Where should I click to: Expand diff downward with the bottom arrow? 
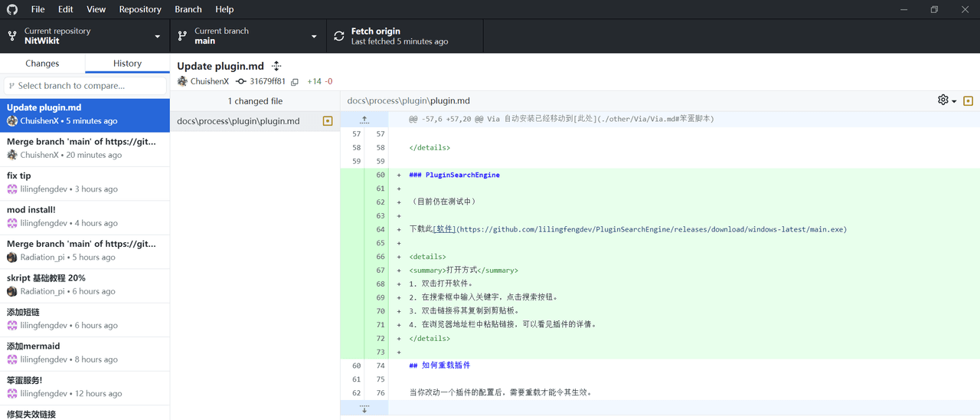pyautogui.click(x=364, y=409)
